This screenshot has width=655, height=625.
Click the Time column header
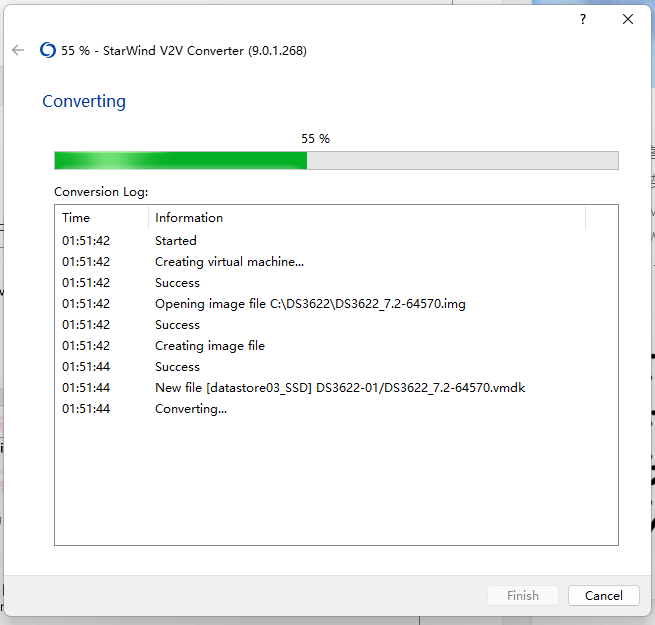(102, 218)
